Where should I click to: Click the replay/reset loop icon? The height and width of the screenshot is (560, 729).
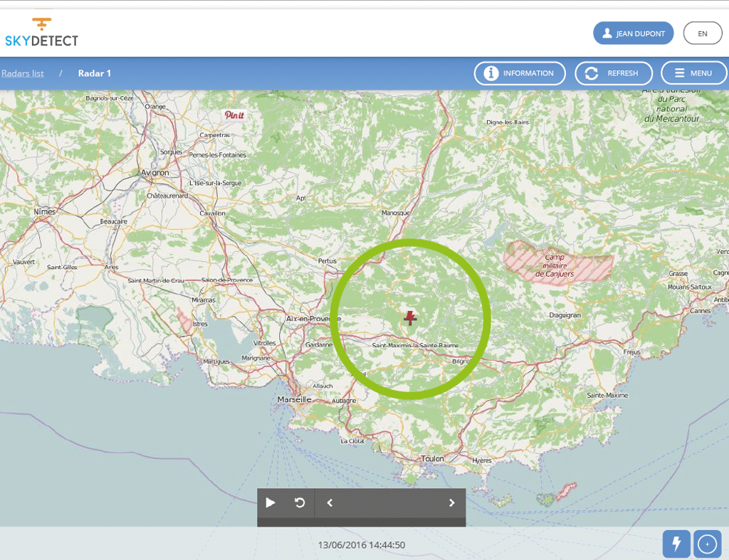coord(300,503)
